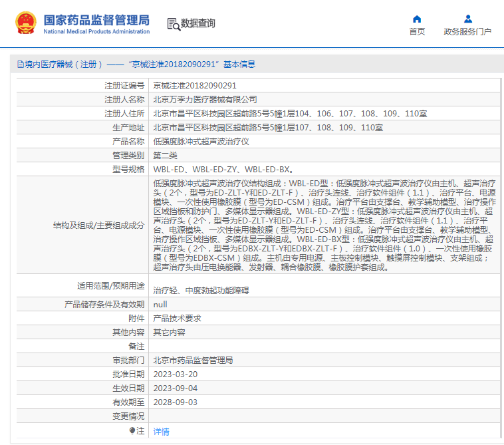Click the 变更情况 row label

coord(128,416)
